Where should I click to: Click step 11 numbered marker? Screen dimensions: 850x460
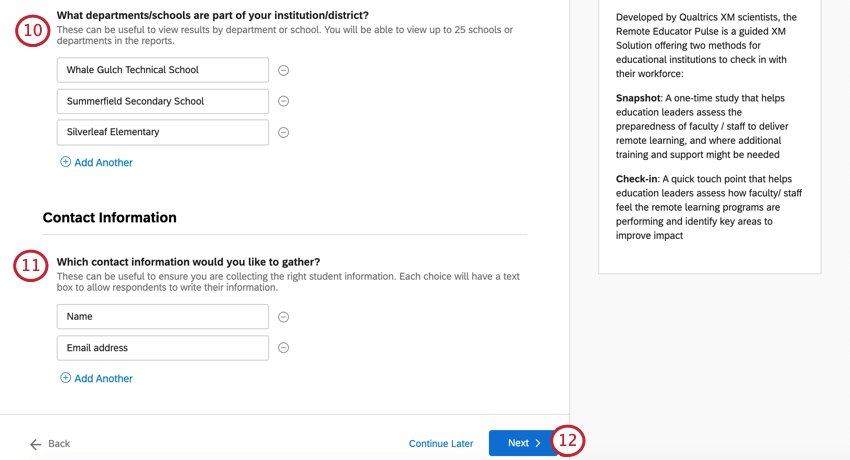(32, 266)
